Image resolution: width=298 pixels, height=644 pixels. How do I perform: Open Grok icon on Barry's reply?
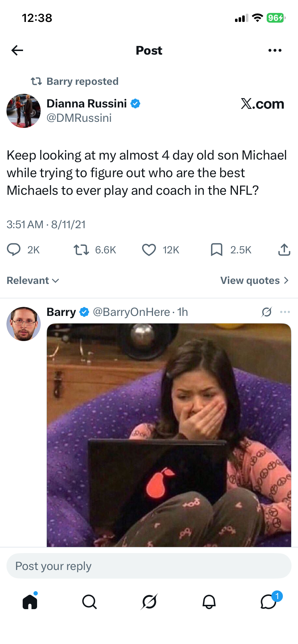click(x=267, y=312)
